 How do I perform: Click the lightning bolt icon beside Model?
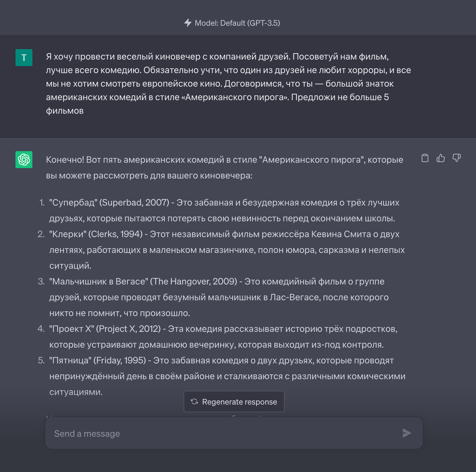tap(188, 23)
